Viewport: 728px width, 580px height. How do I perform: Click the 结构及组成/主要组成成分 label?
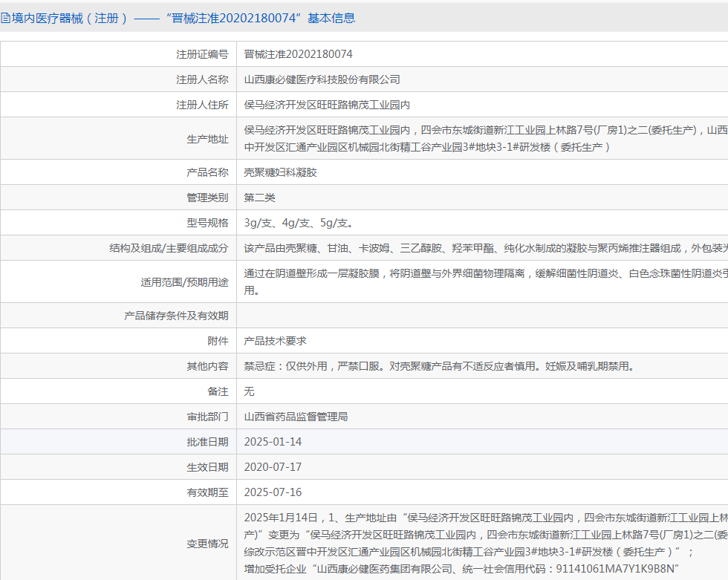tap(169, 248)
